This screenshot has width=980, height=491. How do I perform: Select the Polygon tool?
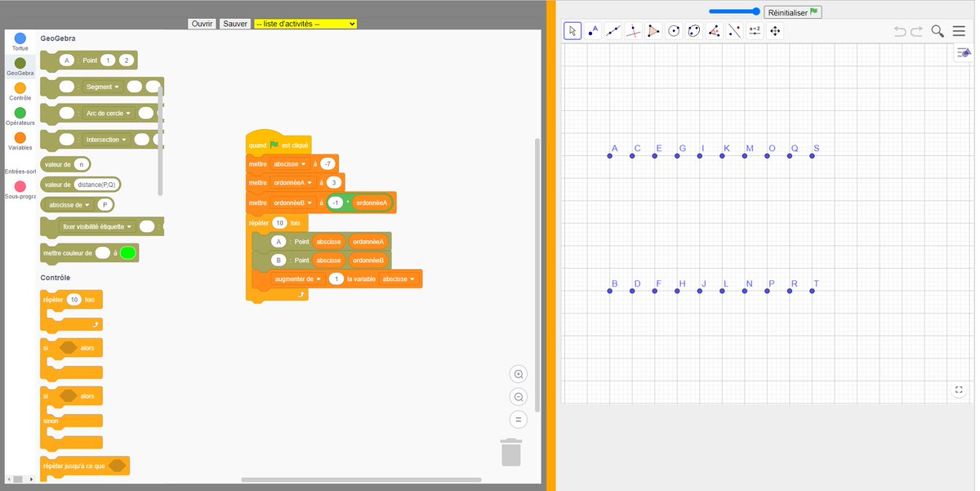[x=653, y=31]
